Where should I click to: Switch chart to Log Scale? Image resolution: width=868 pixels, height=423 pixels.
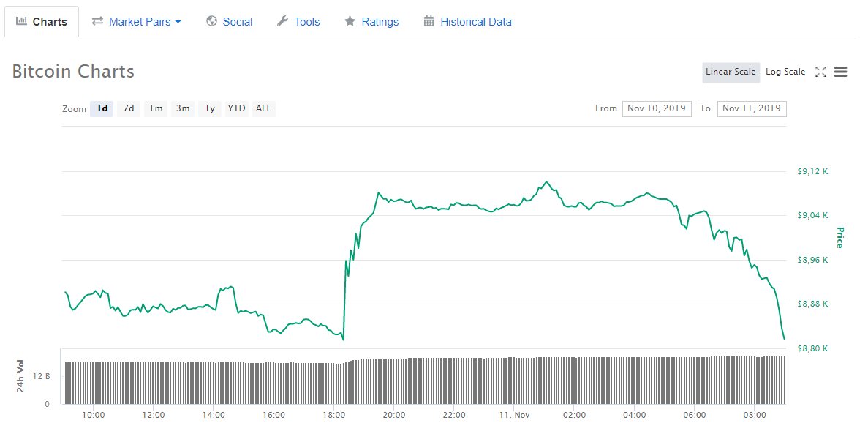[x=785, y=72]
